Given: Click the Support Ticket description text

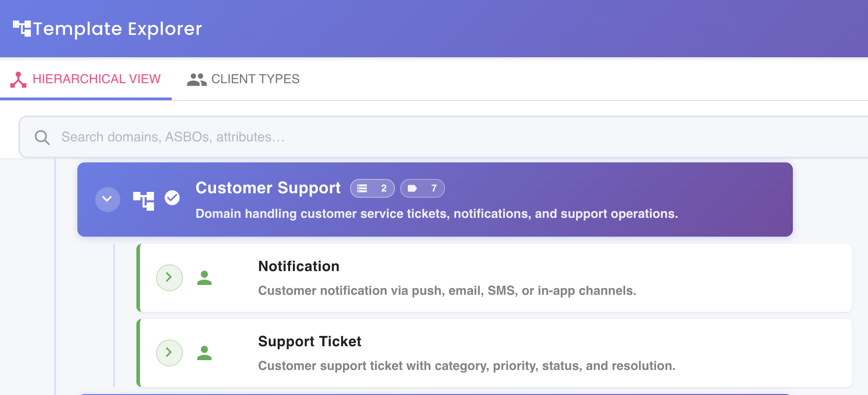Looking at the screenshot, I should tap(467, 366).
